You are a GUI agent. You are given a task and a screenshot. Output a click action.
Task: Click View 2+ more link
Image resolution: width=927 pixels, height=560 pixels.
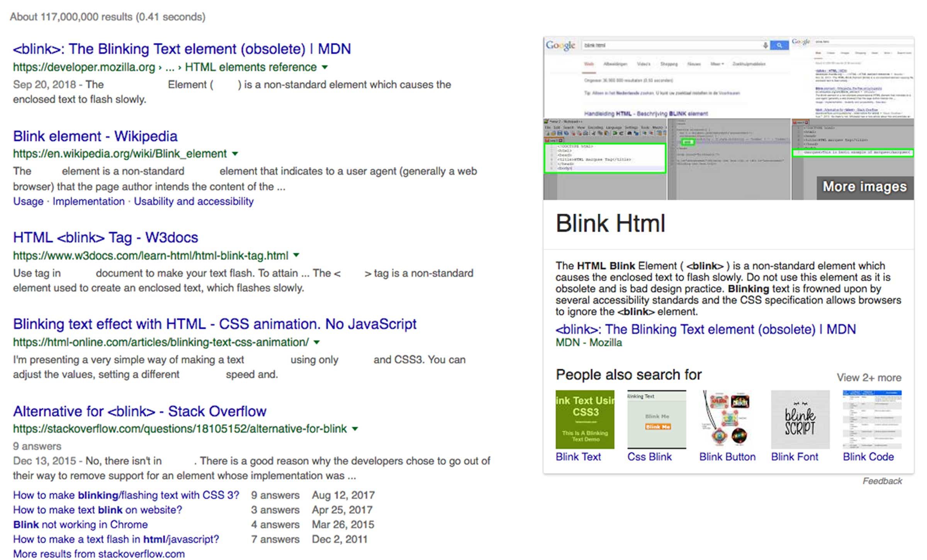tap(869, 377)
